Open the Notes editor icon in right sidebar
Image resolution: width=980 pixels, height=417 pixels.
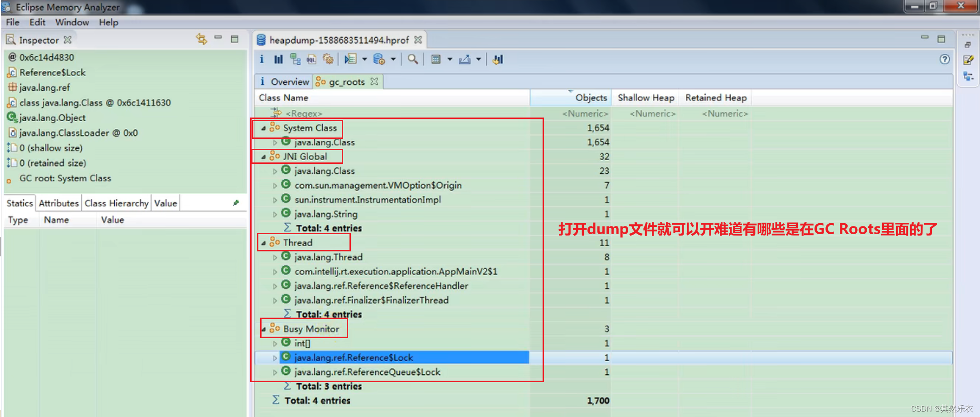[969, 59]
